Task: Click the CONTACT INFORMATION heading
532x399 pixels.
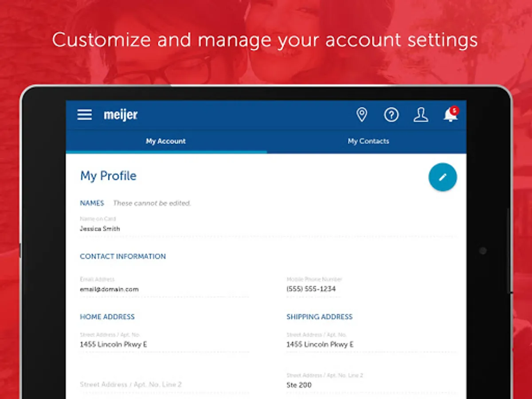Action: click(x=123, y=257)
